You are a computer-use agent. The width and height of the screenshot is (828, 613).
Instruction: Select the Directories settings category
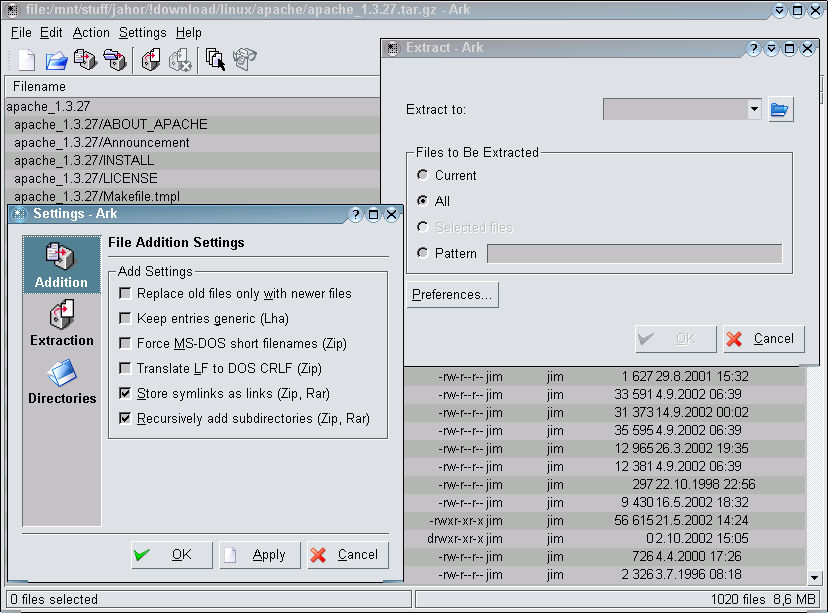(62, 381)
